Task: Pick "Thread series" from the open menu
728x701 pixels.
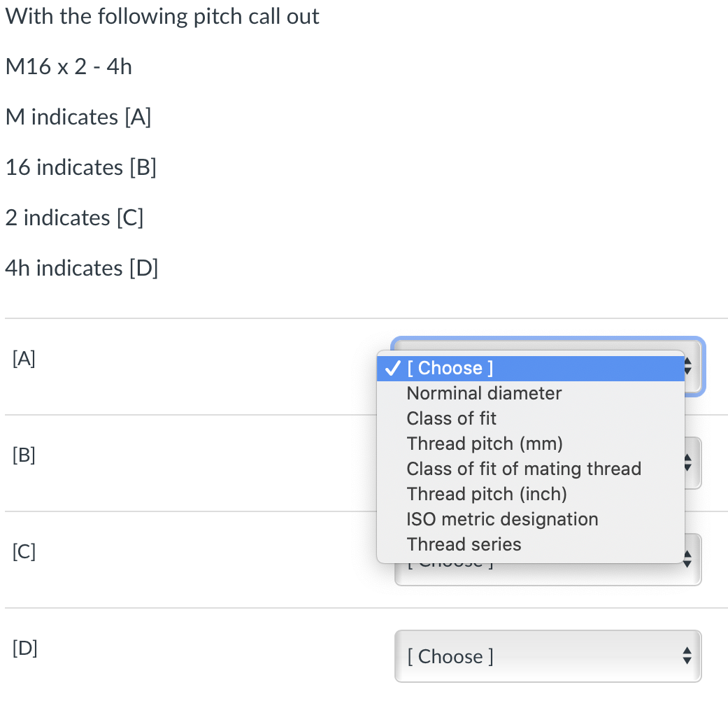Action: point(464,544)
